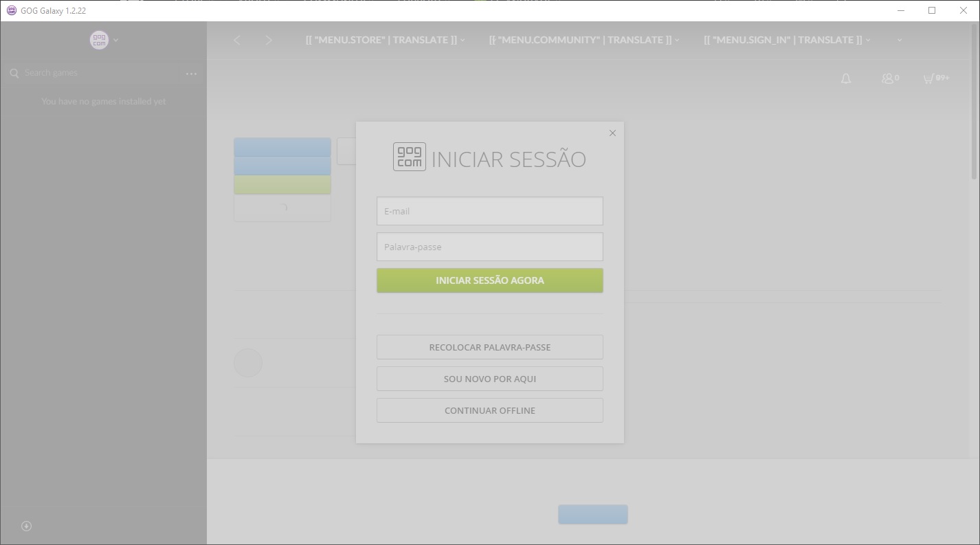980x545 pixels.
Task: Focus the E-mail input field
Action: click(489, 211)
